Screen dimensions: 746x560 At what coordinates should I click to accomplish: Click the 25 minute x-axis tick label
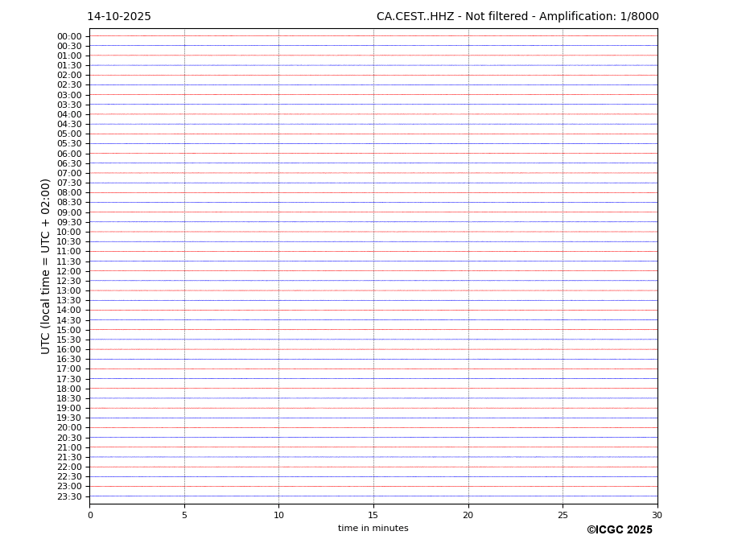point(563,516)
